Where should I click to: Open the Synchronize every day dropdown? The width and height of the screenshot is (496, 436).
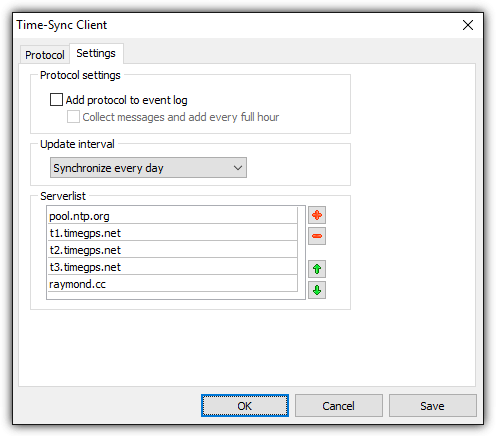pyautogui.click(x=148, y=168)
